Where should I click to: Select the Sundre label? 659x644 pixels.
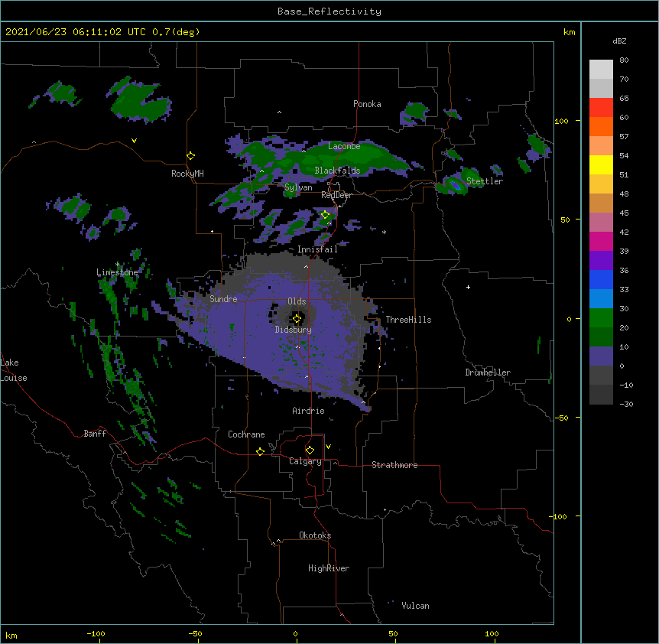click(x=223, y=299)
